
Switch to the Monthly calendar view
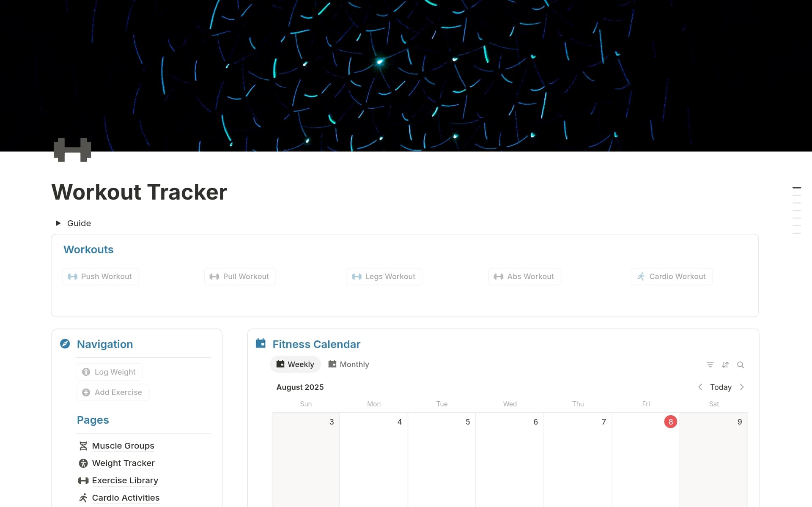[x=348, y=364]
